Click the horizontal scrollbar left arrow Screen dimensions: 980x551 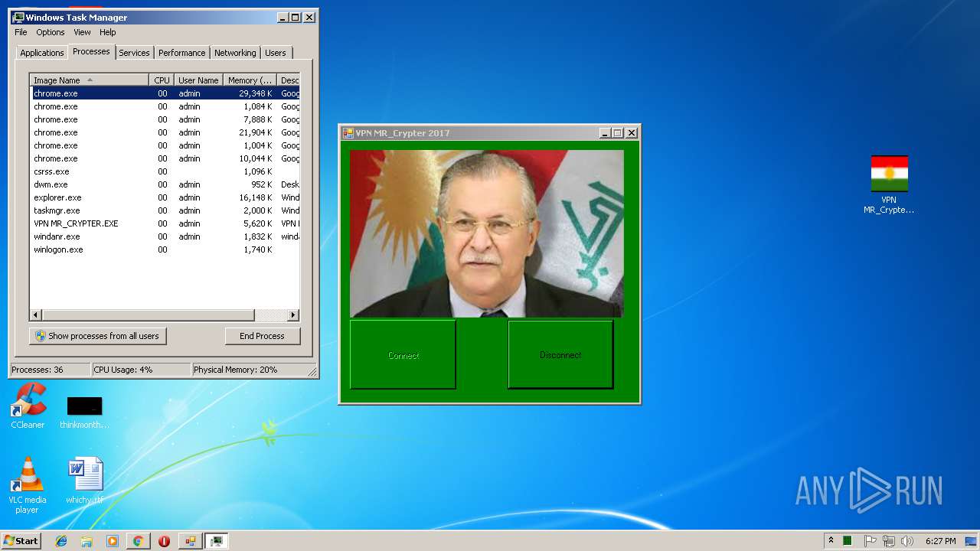coord(36,315)
